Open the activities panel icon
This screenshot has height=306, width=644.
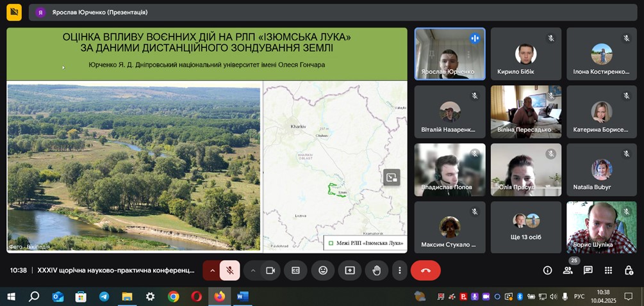click(608, 270)
